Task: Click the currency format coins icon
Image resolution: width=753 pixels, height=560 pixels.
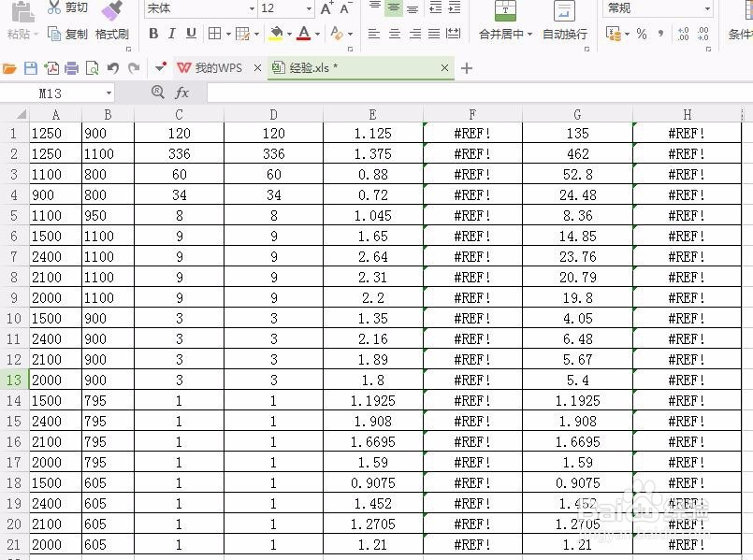Action: point(614,34)
